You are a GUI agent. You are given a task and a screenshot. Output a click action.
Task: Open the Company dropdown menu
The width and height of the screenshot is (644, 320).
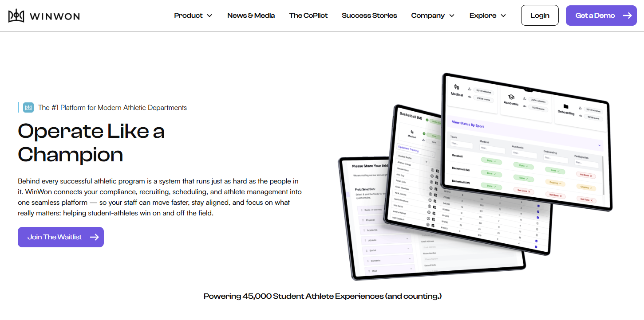coord(433,16)
